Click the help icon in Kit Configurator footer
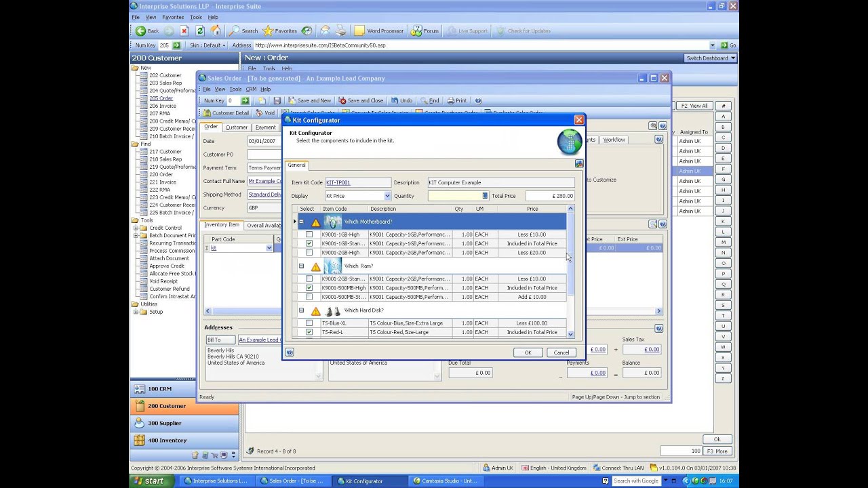 (290, 352)
